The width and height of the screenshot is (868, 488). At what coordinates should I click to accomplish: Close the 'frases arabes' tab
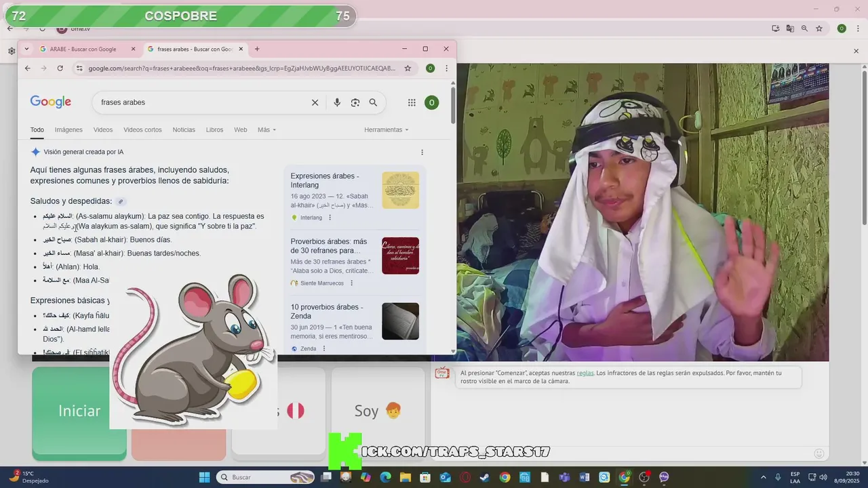pyautogui.click(x=241, y=49)
